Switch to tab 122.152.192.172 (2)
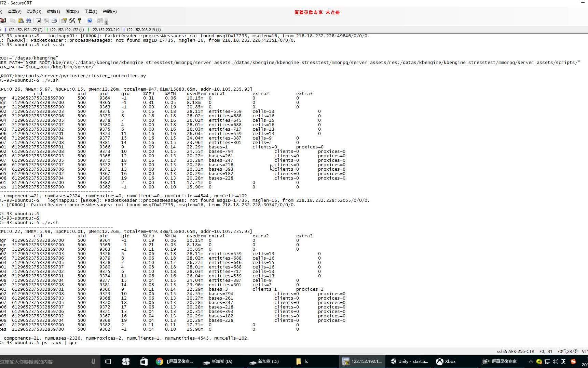Screen dimensions: 588x368 click(x=25, y=30)
